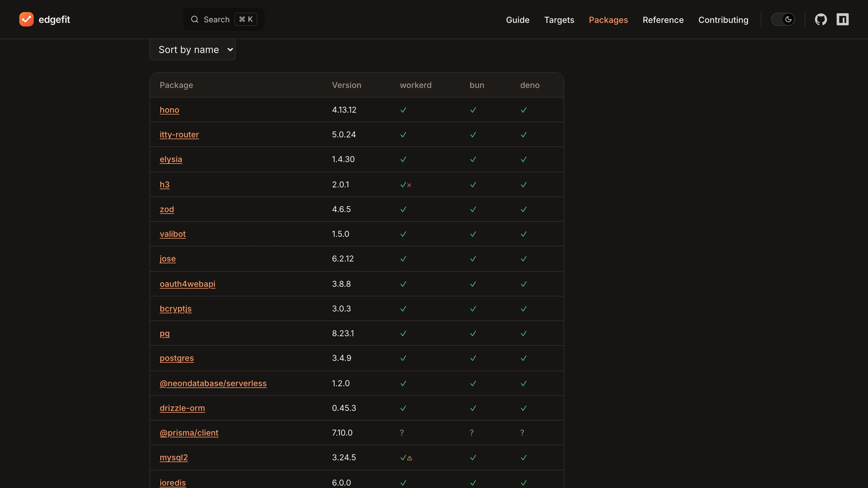Open the ioredis package link
The image size is (868, 488).
pyautogui.click(x=172, y=482)
